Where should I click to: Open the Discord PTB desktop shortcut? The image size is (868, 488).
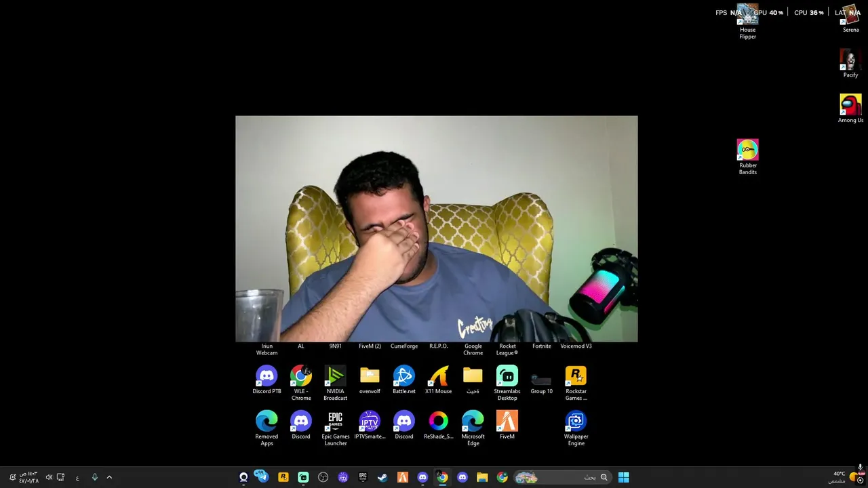(267, 380)
